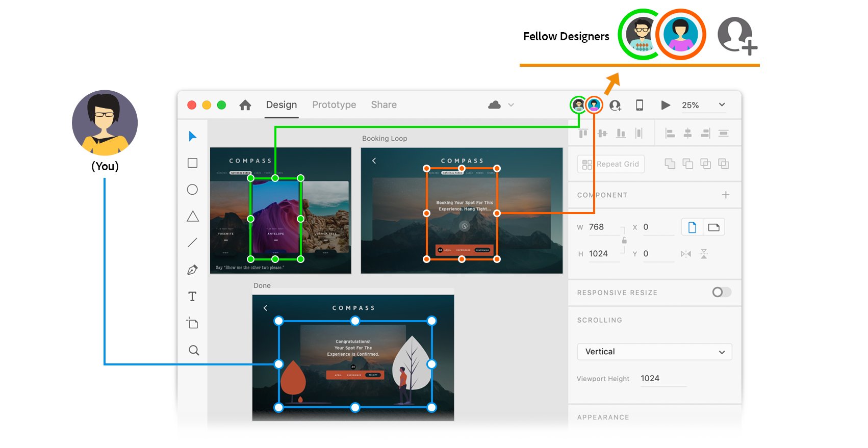The image size is (868, 448).
Task: Go to the Home screen icon
Action: (x=245, y=105)
